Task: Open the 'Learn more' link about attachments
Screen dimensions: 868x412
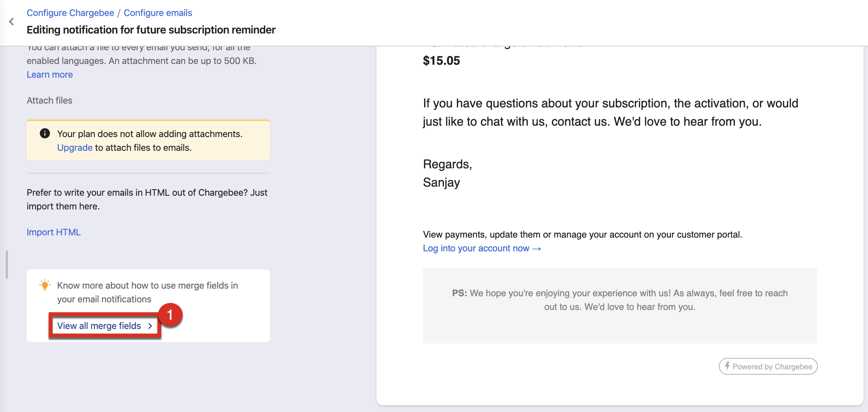Action: pos(50,75)
